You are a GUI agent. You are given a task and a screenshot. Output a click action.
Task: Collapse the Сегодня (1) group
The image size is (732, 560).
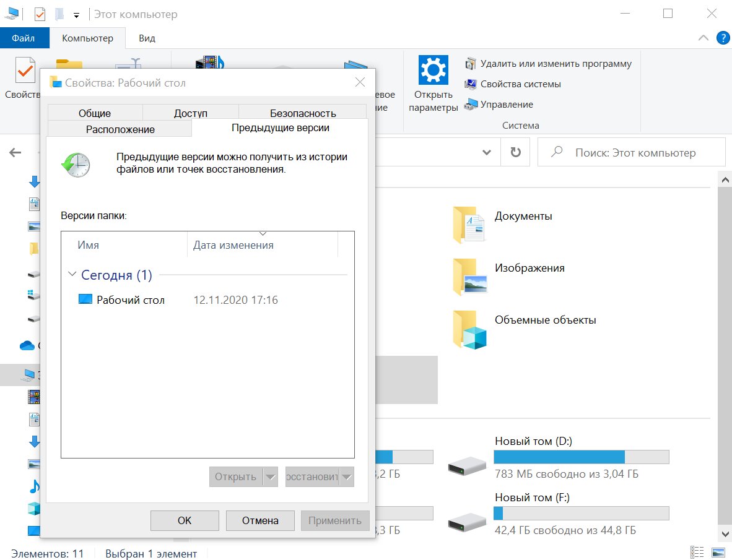[72, 274]
